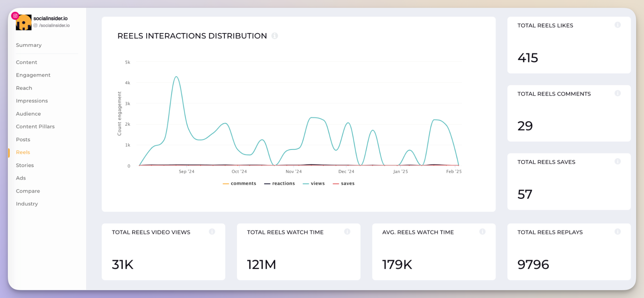Viewport: 644px width, 298px height.
Task: Go to the Posts section
Action: point(23,140)
